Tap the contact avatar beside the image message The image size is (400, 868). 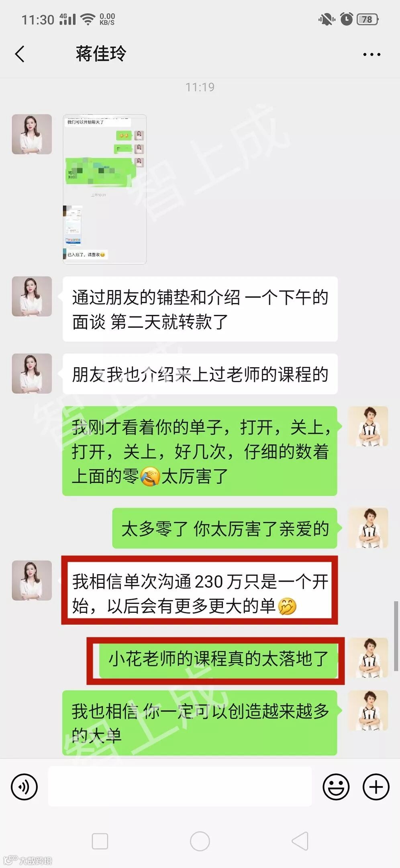(x=32, y=134)
